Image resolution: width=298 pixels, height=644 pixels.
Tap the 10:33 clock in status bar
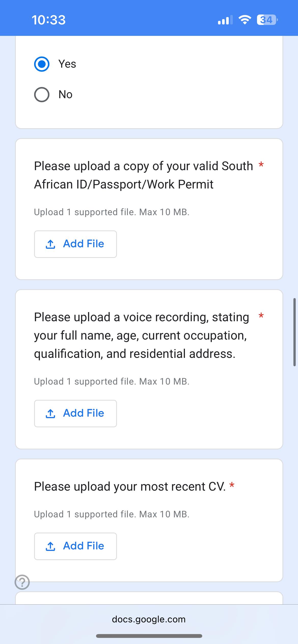pyautogui.click(x=49, y=20)
